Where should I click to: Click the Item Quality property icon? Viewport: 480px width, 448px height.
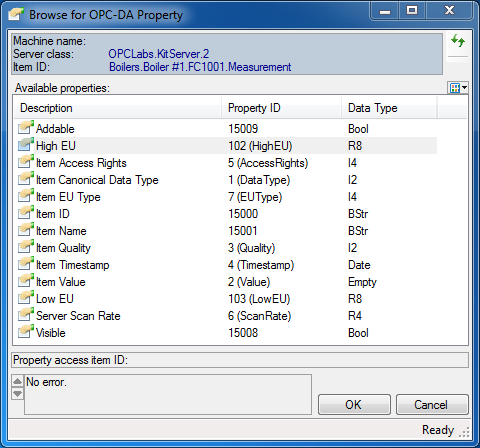click(x=26, y=247)
